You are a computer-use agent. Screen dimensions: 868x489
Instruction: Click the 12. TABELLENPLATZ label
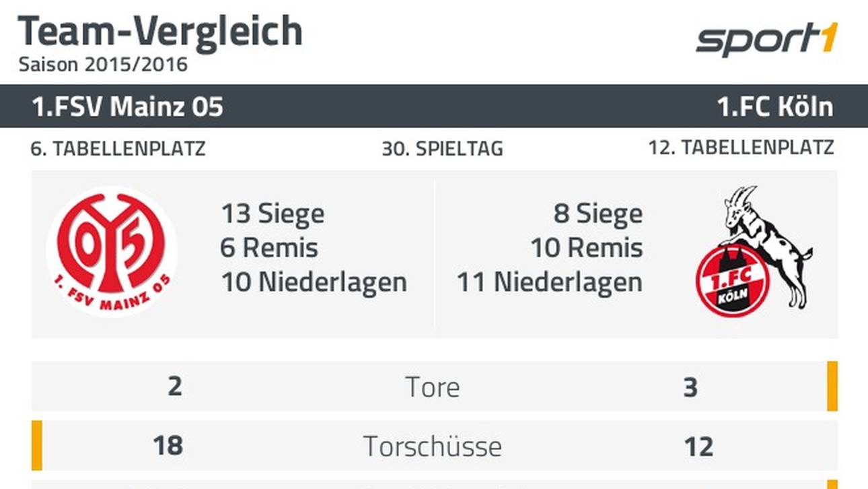click(x=741, y=148)
